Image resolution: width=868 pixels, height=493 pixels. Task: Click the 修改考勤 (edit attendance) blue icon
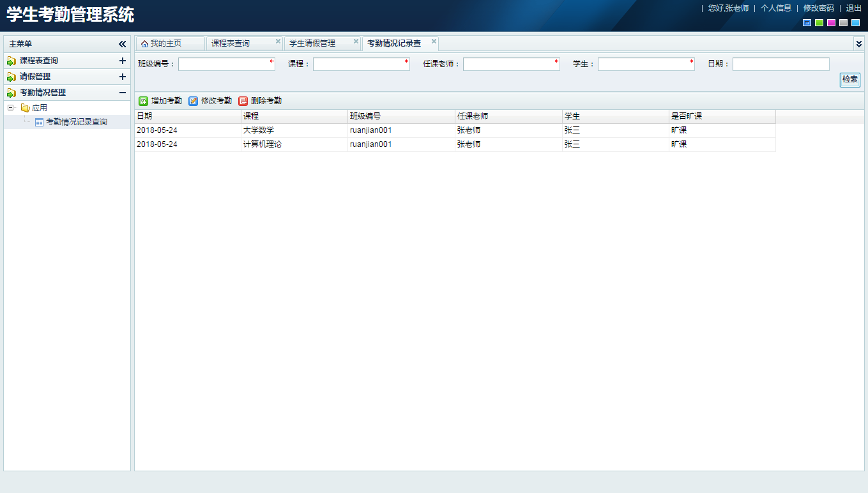[x=192, y=100]
